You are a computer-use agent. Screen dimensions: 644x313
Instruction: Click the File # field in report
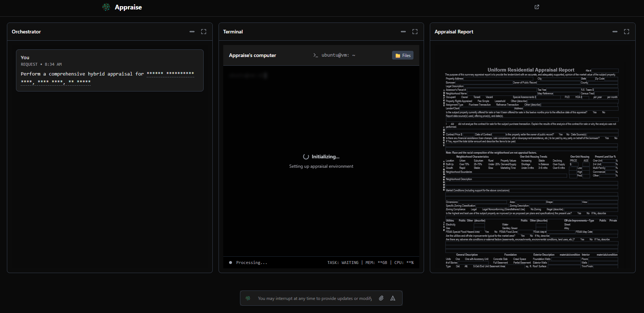pyautogui.click(x=605, y=70)
